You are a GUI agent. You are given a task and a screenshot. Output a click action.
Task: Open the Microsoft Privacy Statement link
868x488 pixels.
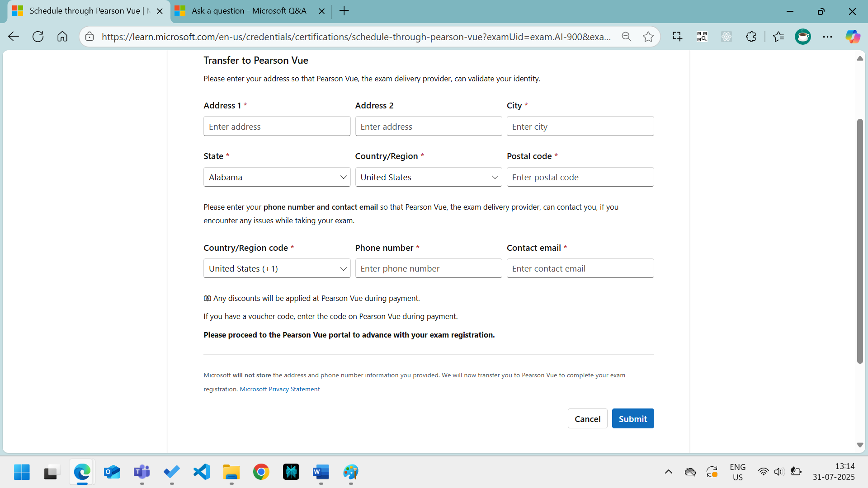click(280, 389)
